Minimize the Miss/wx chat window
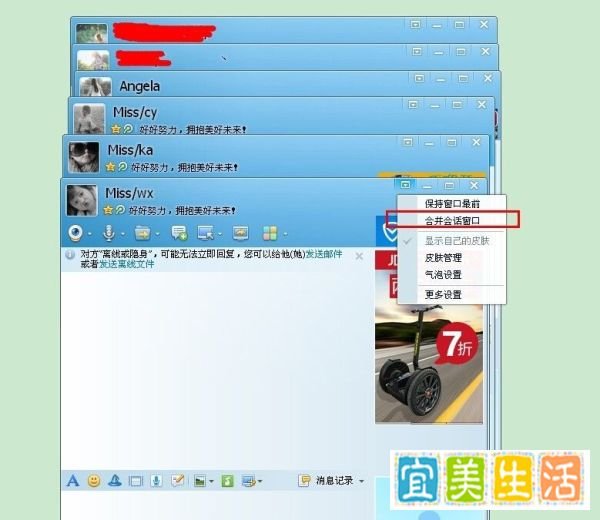The image size is (600, 520). click(x=427, y=186)
